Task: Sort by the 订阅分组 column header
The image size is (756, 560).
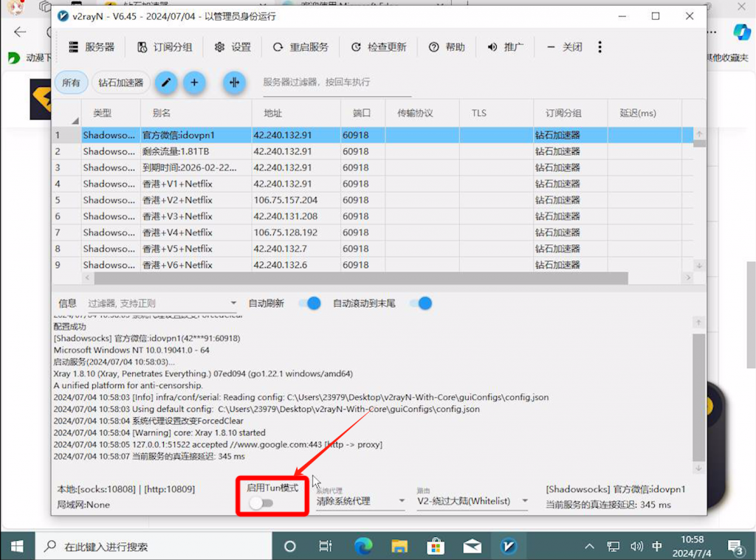Action: coord(571,113)
